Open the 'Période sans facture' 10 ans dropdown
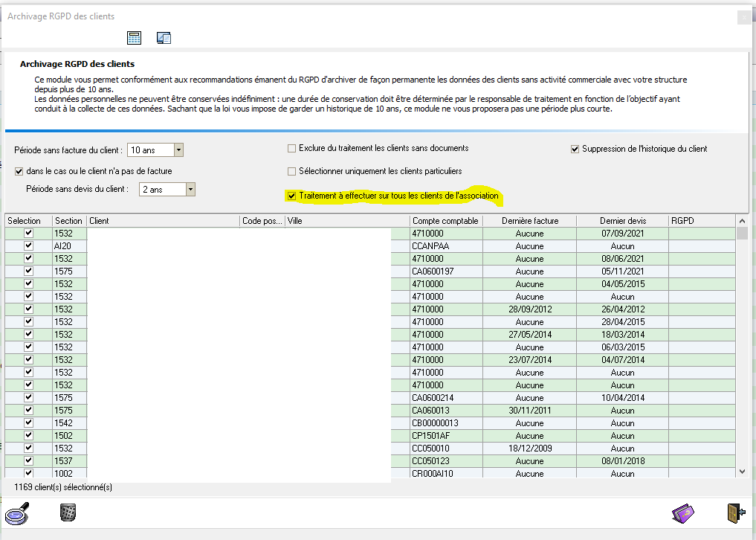 pyautogui.click(x=178, y=150)
